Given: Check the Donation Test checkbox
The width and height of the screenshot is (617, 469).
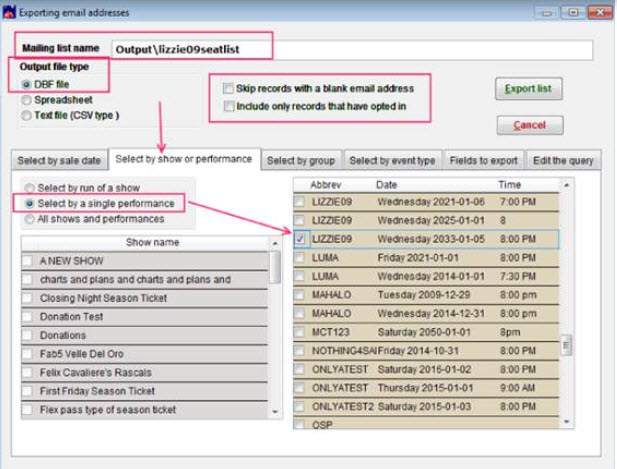Looking at the screenshot, I should tap(28, 317).
